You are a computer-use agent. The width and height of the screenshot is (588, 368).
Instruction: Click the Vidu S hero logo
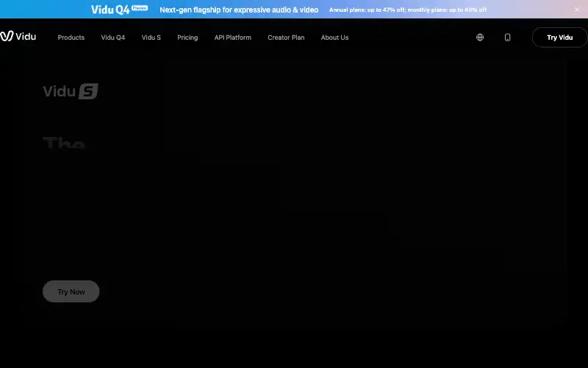71,91
